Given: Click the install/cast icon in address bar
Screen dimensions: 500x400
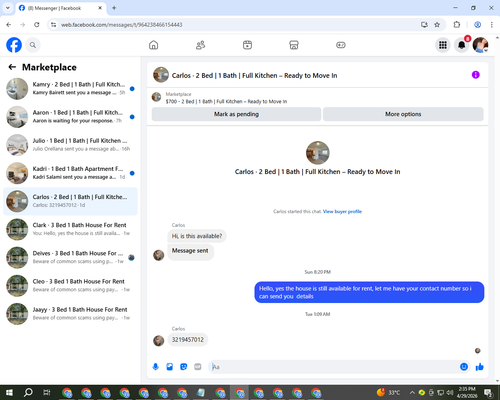Looking at the screenshot, I should pyautogui.click(x=424, y=25).
